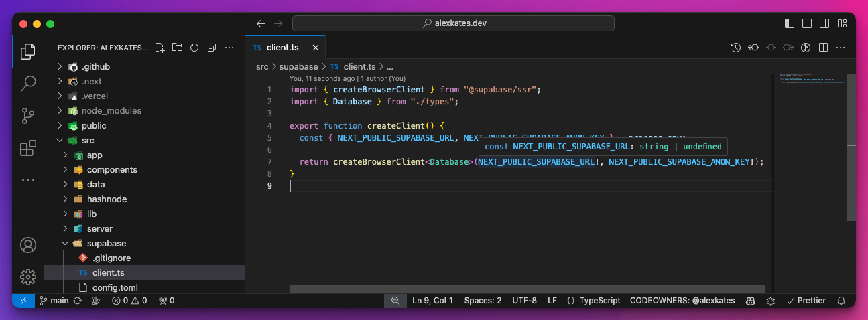Customize layout icon in title bar
Image resolution: width=868 pixels, height=320 pixels.
(x=842, y=23)
